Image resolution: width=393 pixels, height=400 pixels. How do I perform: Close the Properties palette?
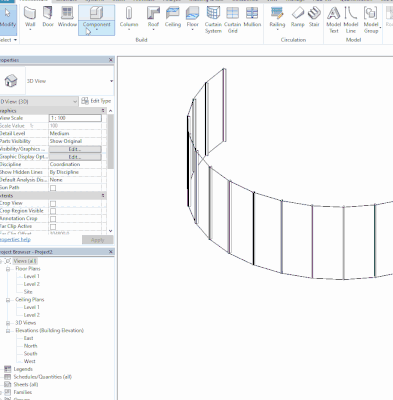(111, 60)
